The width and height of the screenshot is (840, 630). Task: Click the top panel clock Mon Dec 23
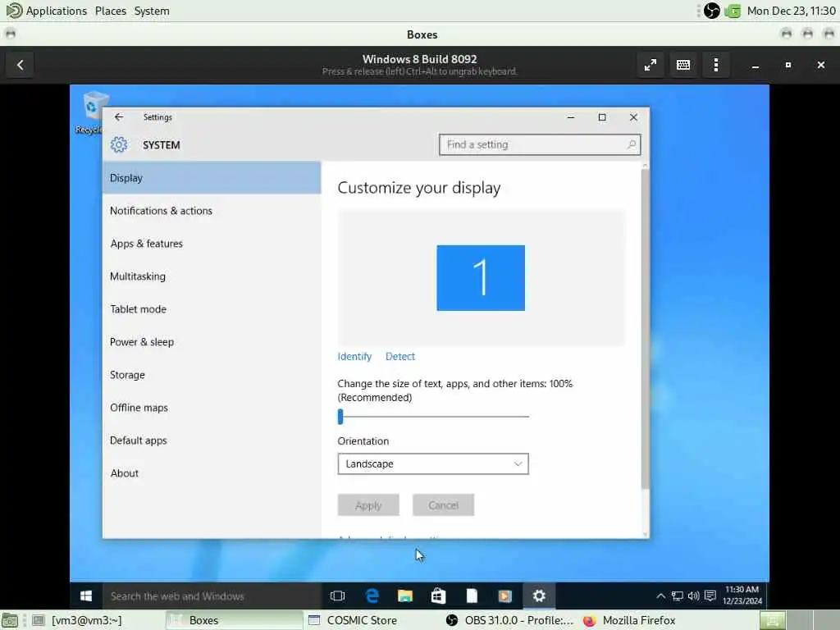(x=791, y=11)
